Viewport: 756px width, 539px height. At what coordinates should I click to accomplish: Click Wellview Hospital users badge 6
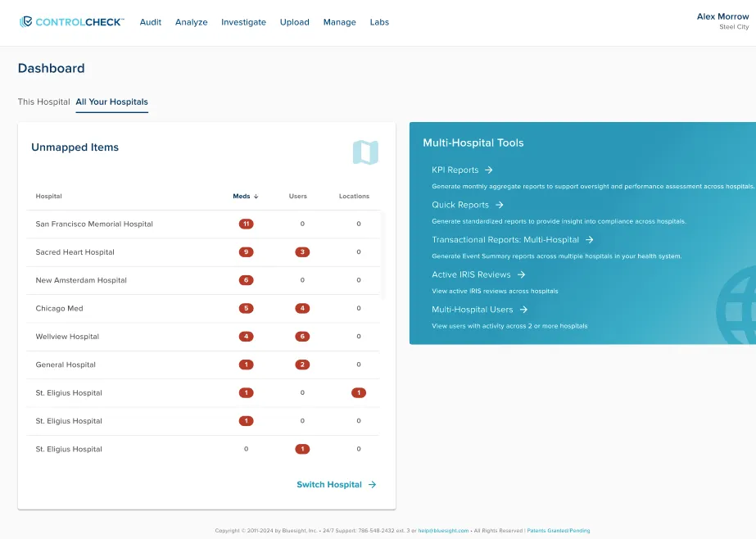302,337
